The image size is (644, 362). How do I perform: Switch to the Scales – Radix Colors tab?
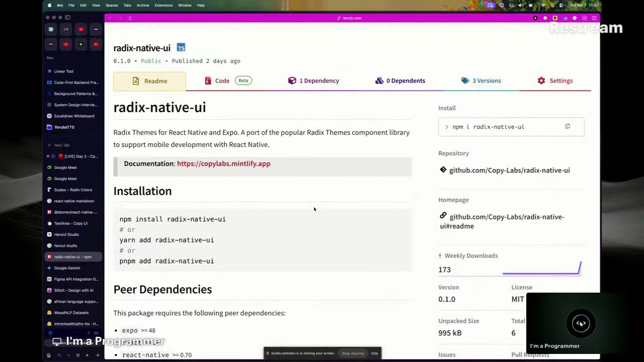[x=73, y=190]
